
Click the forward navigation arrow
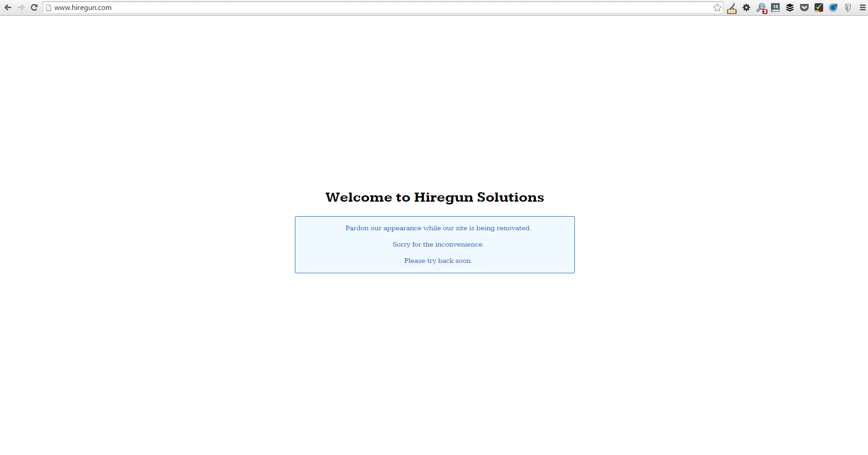click(21, 8)
